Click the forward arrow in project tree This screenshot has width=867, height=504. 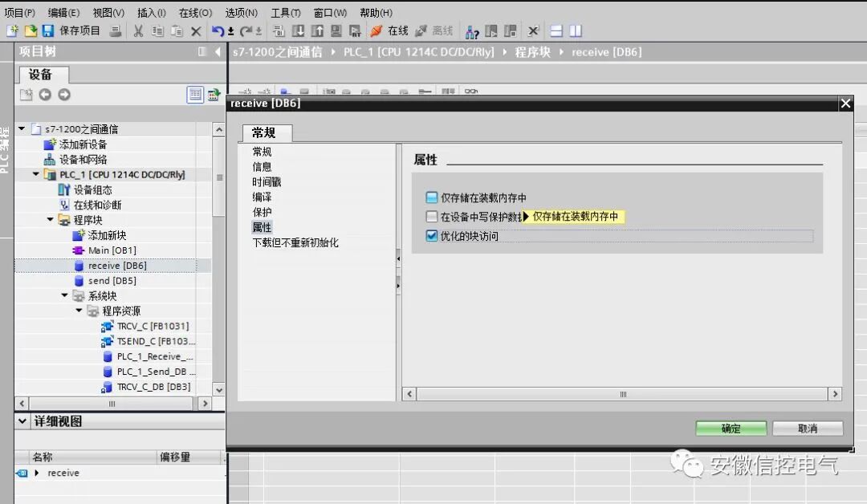[x=64, y=95]
